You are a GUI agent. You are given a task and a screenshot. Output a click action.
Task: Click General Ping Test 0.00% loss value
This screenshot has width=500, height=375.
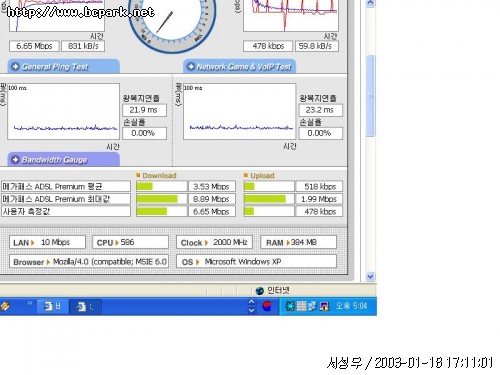pos(144,133)
